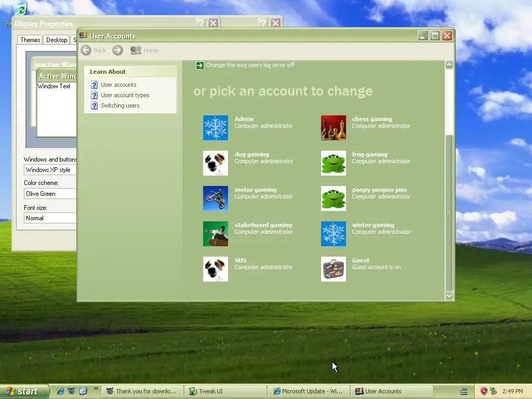The width and height of the screenshot is (532, 399).
Task: Open the Windows XP style dropdown
Action: click(x=50, y=170)
